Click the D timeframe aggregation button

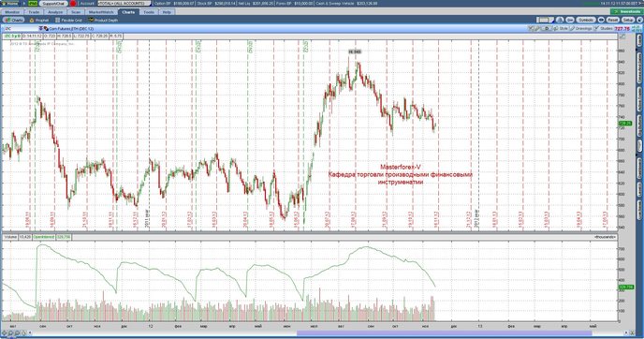(x=547, y=29)
